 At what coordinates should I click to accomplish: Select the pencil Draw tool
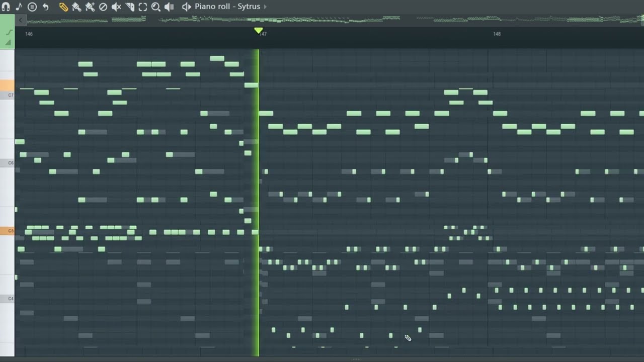63,7
